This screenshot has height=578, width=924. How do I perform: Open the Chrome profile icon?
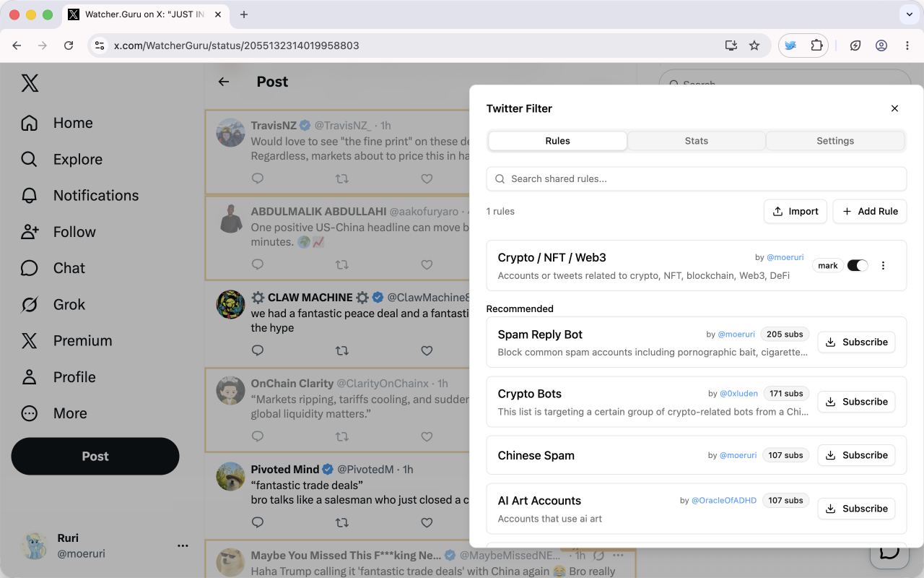pyautogui.click(x=881, y=46)
